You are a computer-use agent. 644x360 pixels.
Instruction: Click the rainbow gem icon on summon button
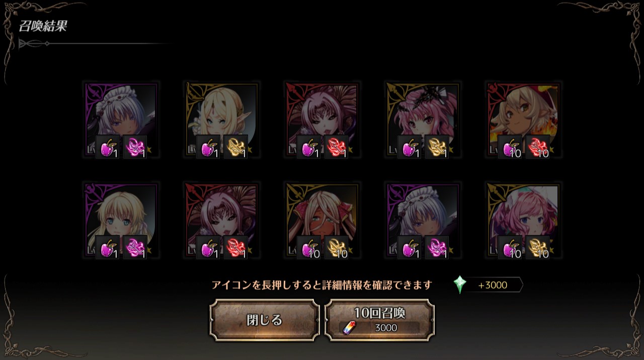tap(349, 328)
